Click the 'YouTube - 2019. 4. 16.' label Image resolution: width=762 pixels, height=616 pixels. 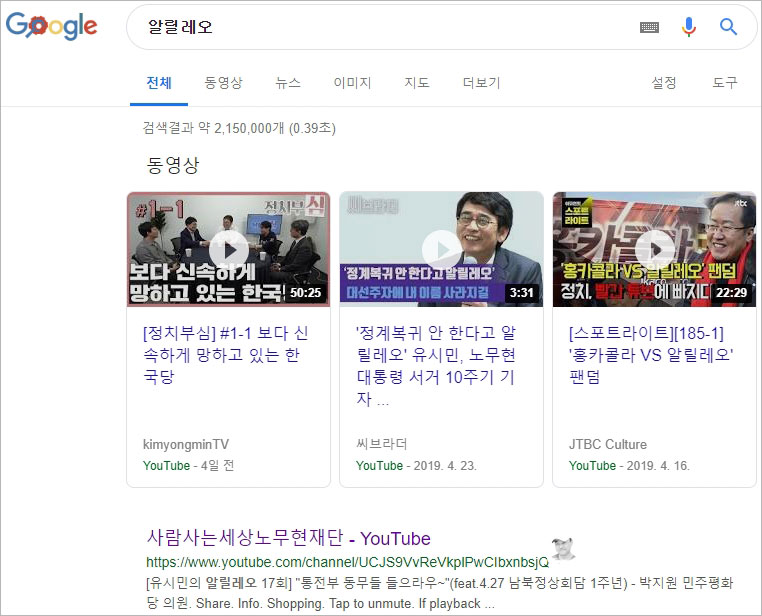tap(629, 465)
